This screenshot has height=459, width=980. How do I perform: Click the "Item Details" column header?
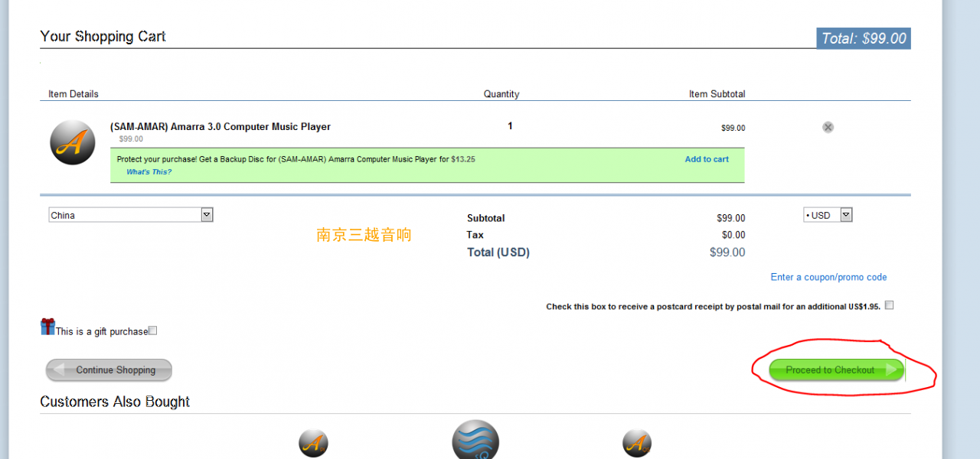point(73,94)
